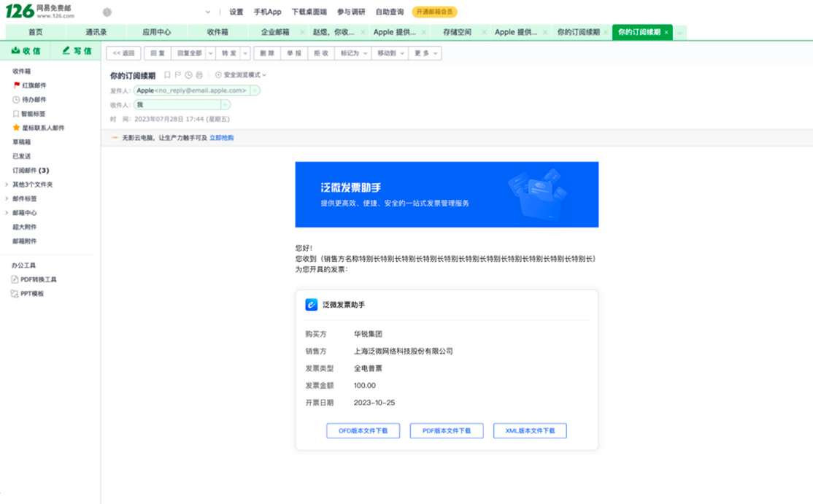This screenshot has height=504, width=813.
Task: Set a reminder via the clock icon beside subject
Action: (188, 74)
